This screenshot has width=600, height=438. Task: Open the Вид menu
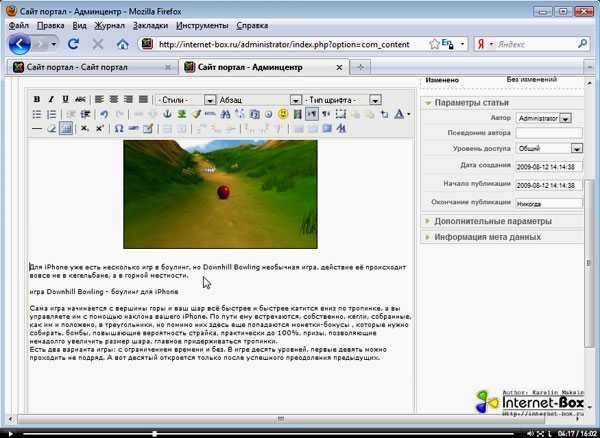[79, 25]
